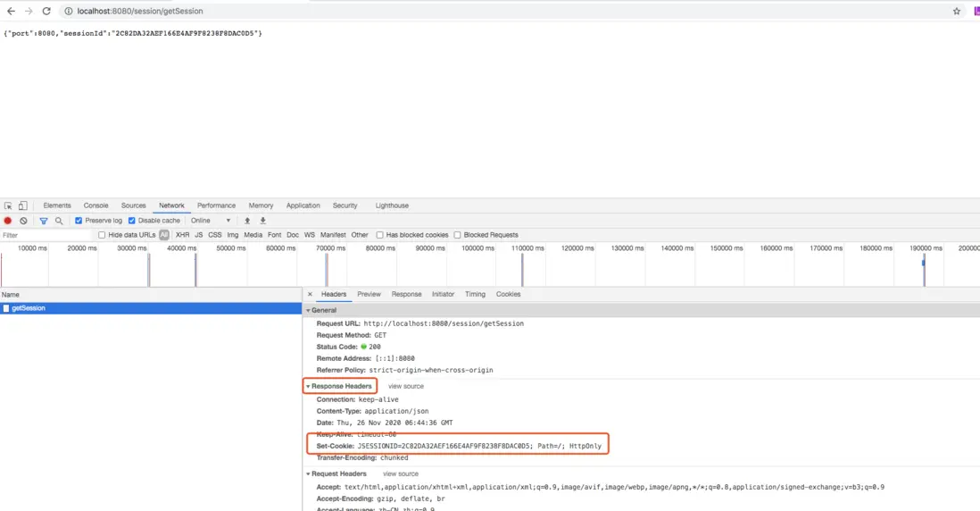This screenshot has height=511, width=980.
Task: Filter requests by WS type
Action: (x=310, y=235)
